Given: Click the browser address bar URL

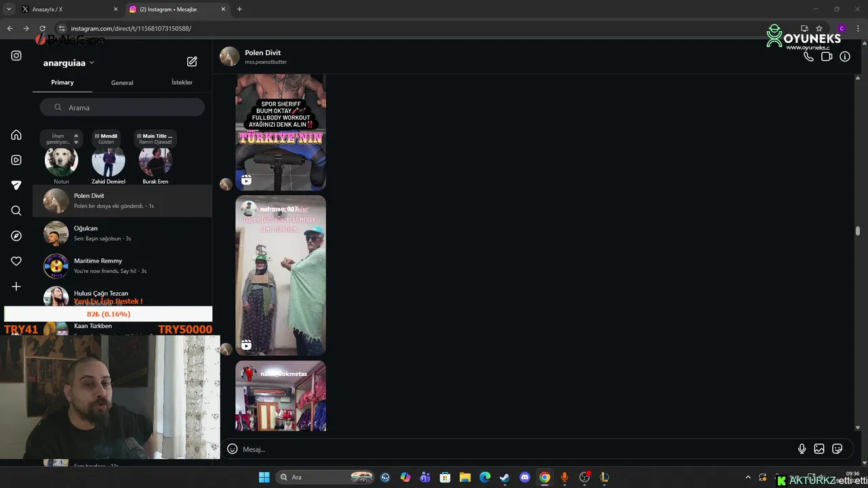Looking at the screenshot, I should coord(131,28).
